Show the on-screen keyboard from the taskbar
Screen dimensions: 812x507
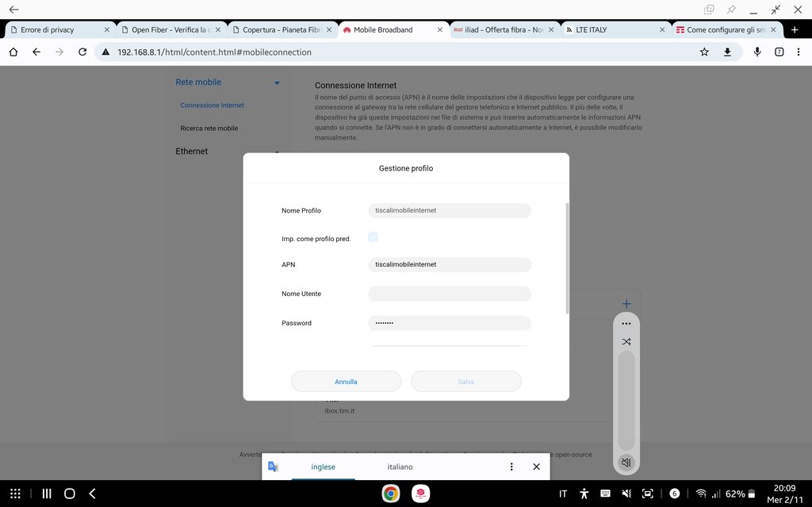[x=605, y=494]
